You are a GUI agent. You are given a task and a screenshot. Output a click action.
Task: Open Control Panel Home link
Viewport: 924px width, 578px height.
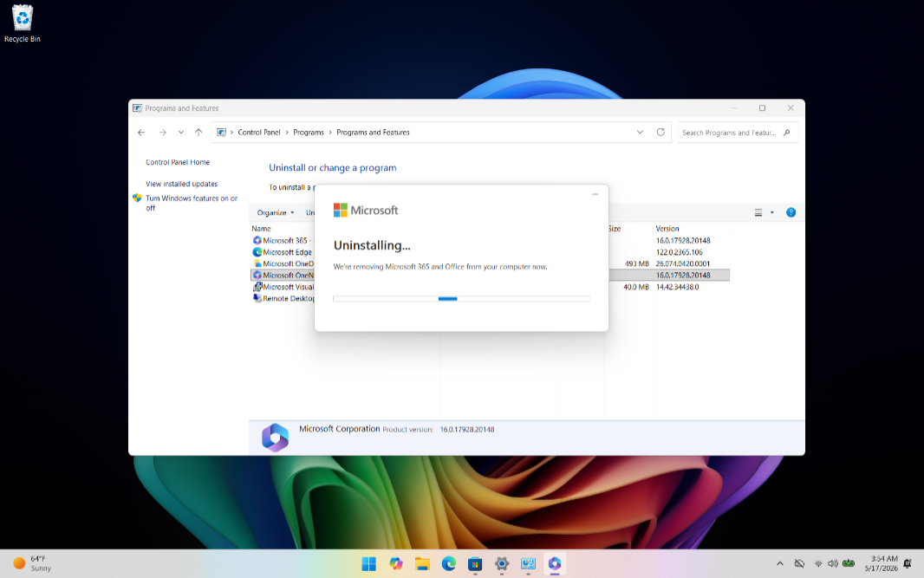(178, 162)
